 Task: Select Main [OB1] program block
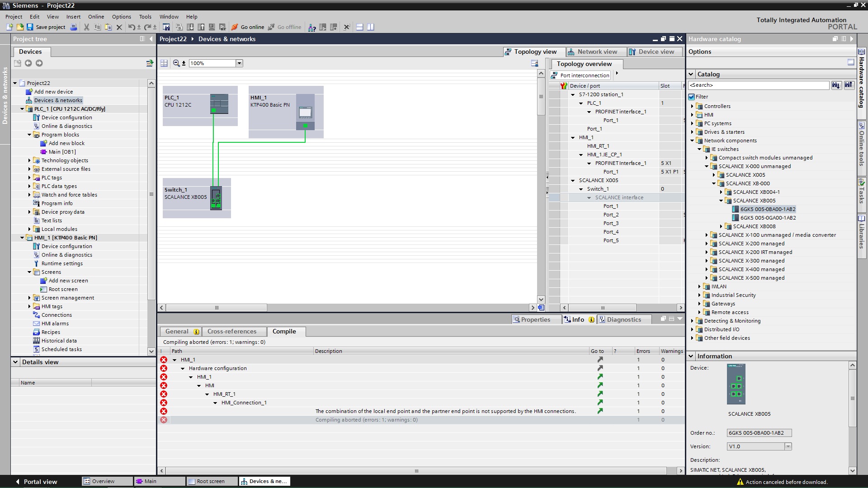click(62, 152)
